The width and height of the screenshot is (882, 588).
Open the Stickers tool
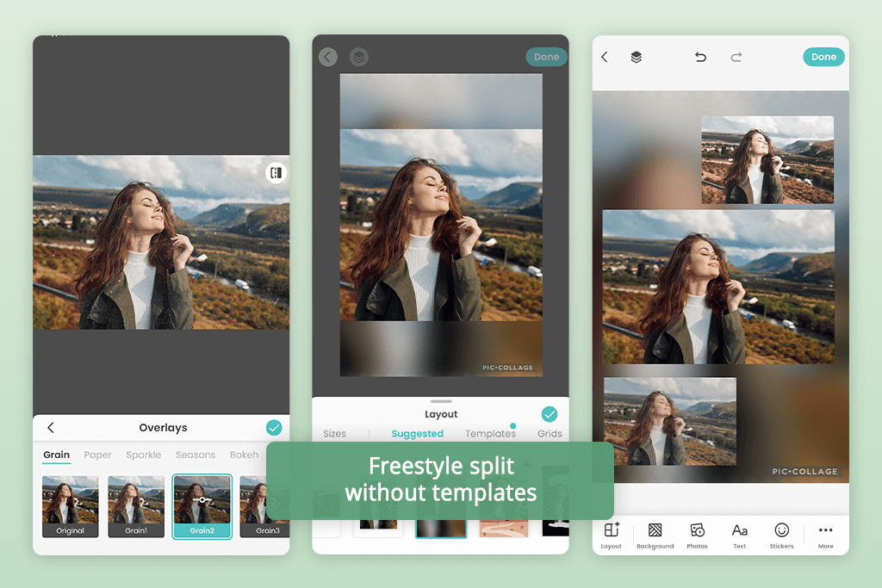[x=781, y=535]
